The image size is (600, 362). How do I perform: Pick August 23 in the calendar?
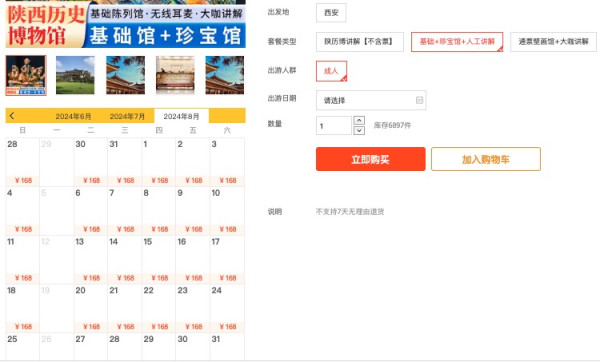tap(193, 308)
